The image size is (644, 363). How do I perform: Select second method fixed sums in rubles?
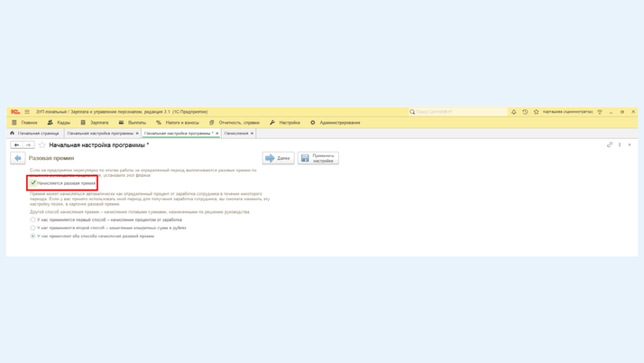pyautogui.click(x=32, y=228)
